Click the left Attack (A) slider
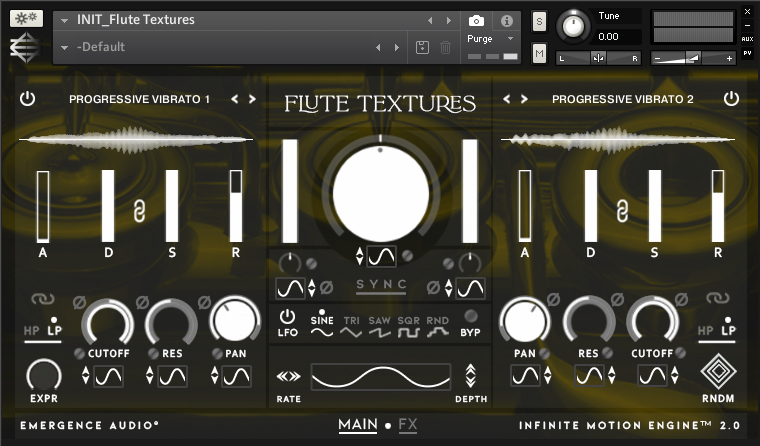This screenshot has width=760, height=446. click(43, 206)
